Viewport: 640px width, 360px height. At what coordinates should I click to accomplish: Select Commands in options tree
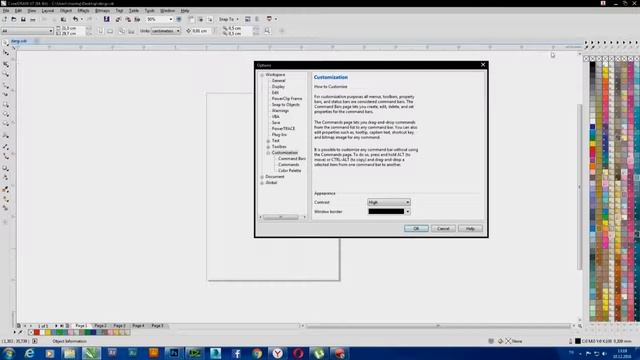tap(289, 164)
